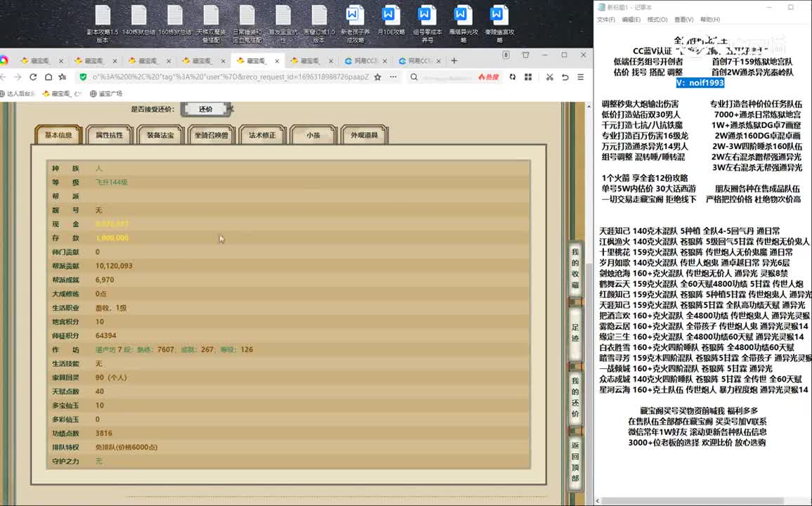812x506 pixels.
Task: Open the browser apps grid icon
Action: (528, 77)
